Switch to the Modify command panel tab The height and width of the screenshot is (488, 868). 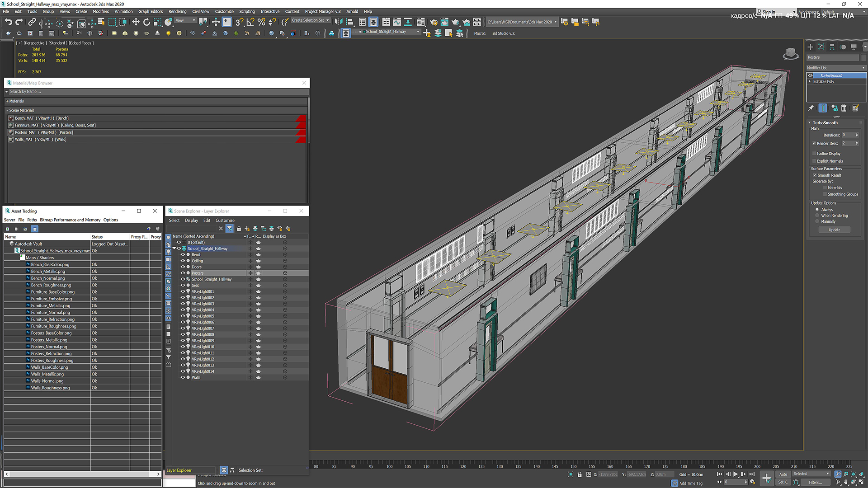[x=821, y=47]
